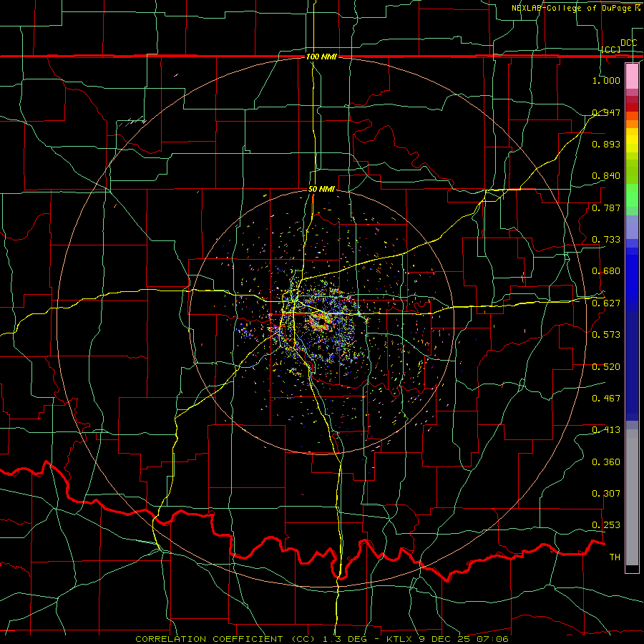Click the 0.573 scale value
Viewport: 644px width, 644px height.
(x=606, y=335)
